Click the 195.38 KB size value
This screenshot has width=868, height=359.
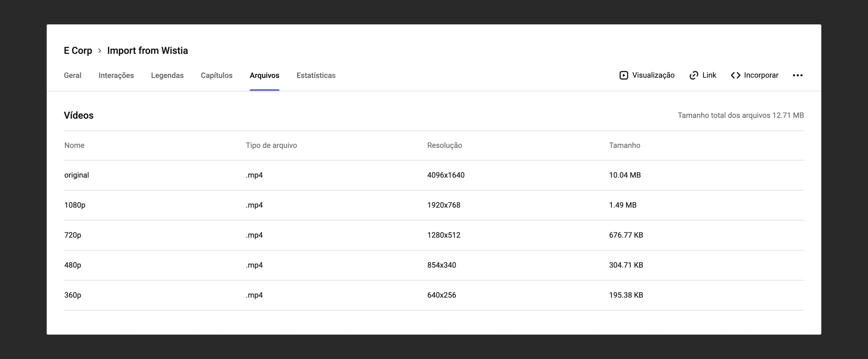(626, 295)
